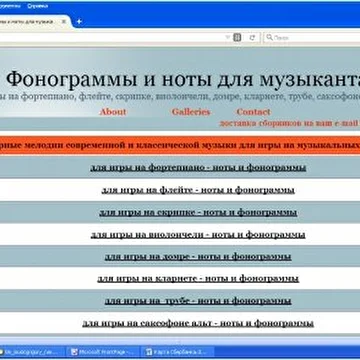Open the Galleries page link
Image resolution: width=360 pixels, height=360 pixels.
(x=191, y=112)
